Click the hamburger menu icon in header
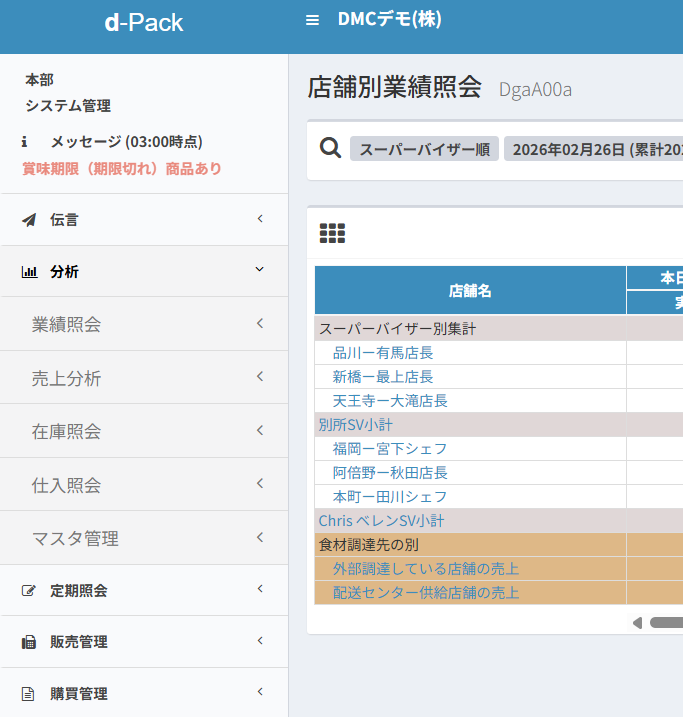Screen dimensions: 683x717 [312, 20]
